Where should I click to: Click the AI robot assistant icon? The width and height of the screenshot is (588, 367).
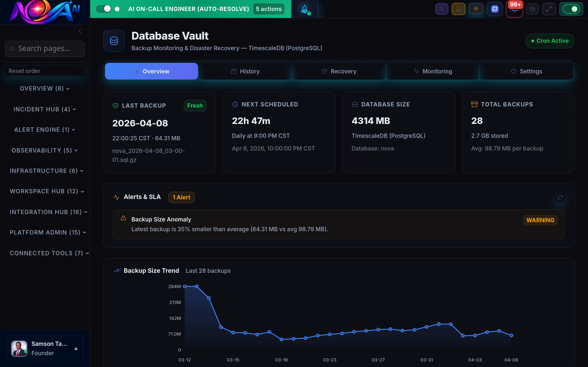point(305,9)
